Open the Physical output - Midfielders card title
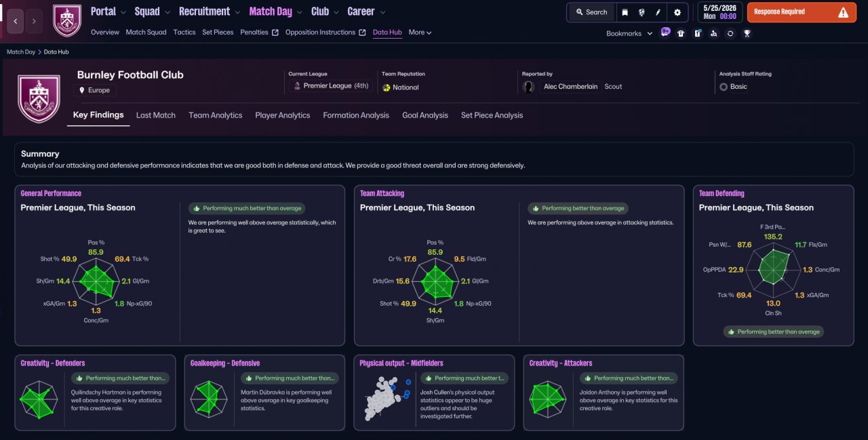 401,363
